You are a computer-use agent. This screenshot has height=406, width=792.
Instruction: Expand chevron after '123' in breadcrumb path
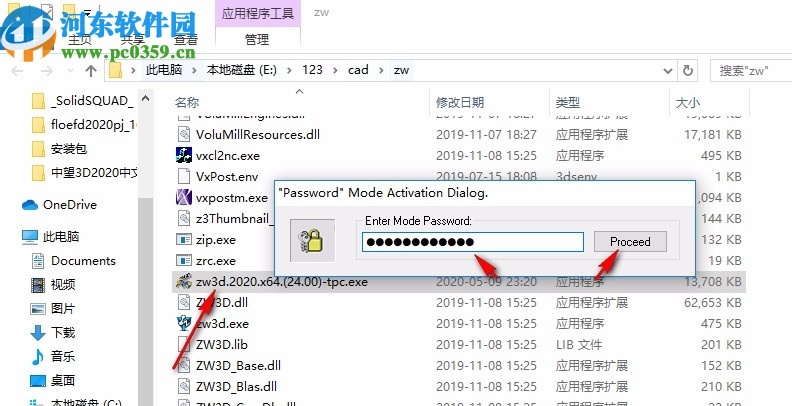[336, 70]
